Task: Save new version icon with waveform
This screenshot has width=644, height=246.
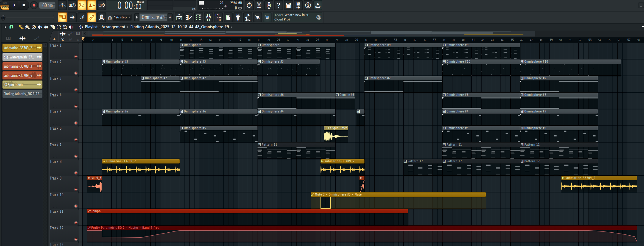Action: [x=298, y=5]
